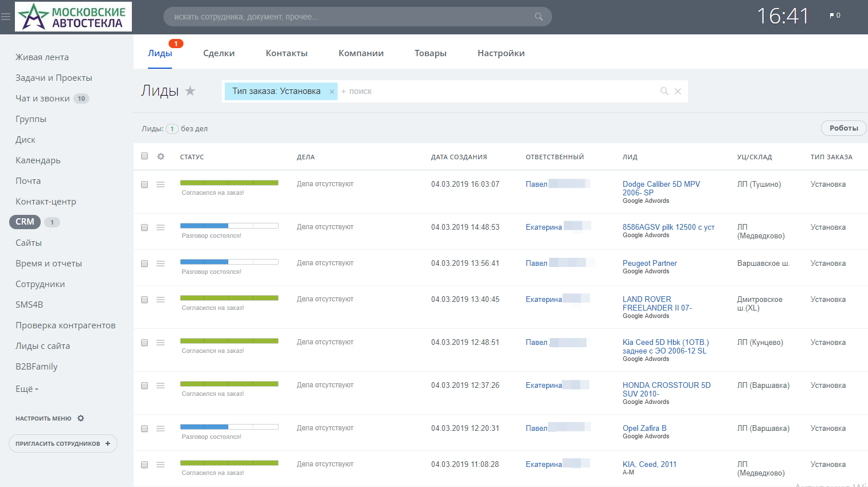
Task: Sort by the Ответственный column header
Action: (x=555, y=157)
